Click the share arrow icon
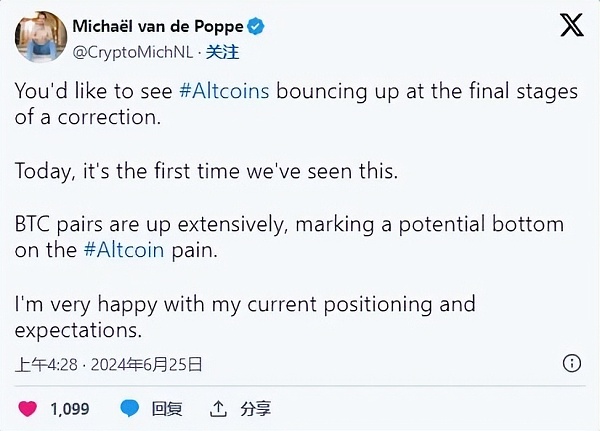600x431 pixels. point(218,408)
